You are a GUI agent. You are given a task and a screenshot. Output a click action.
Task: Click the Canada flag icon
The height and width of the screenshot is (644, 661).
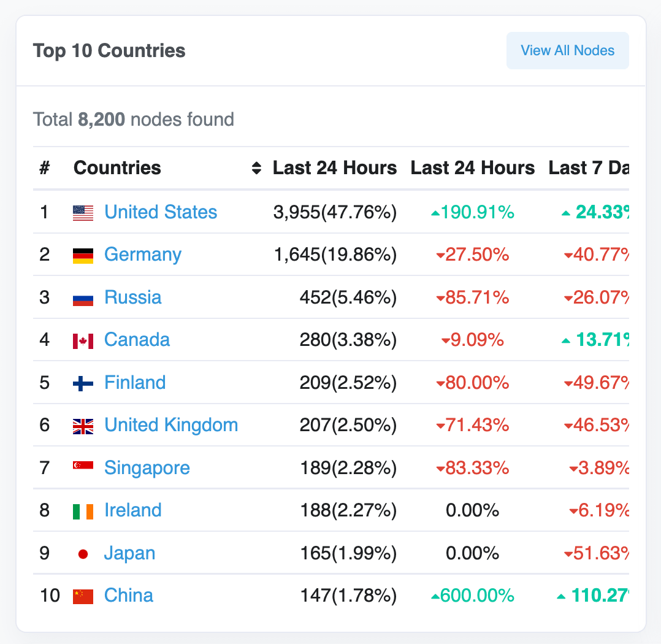[83, 340]
